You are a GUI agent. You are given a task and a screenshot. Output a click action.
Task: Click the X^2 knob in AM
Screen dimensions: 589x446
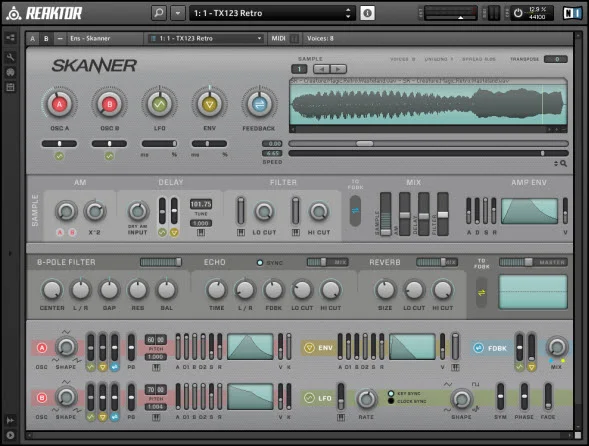click(x=95, y=211)
